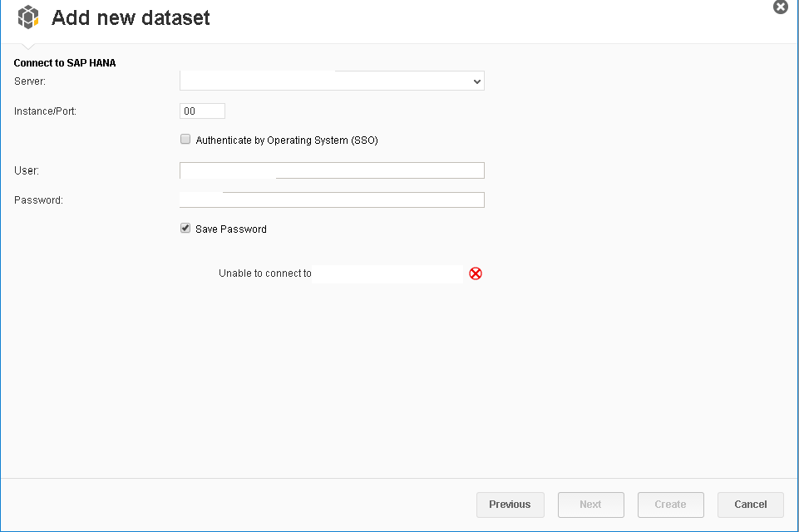Click the Instance/Port field showing 00

click(x=202, y=111)
